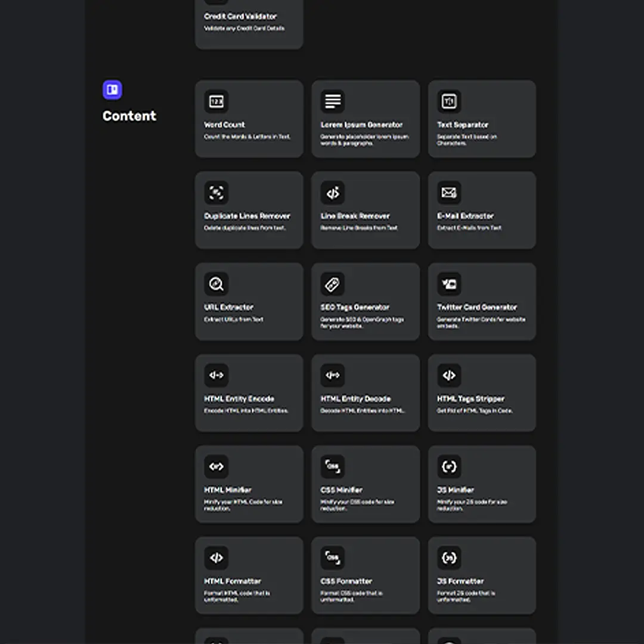The image size is (644, 644).
Task: Click the CSS Minifier icon
Action: point(333,466)
